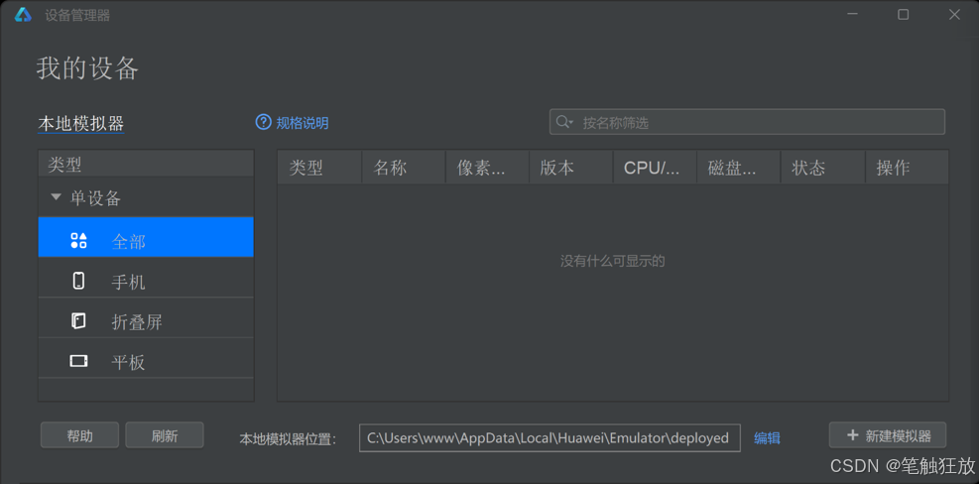Click the 状态 column header
980x484 pixels.
point(823,168)
